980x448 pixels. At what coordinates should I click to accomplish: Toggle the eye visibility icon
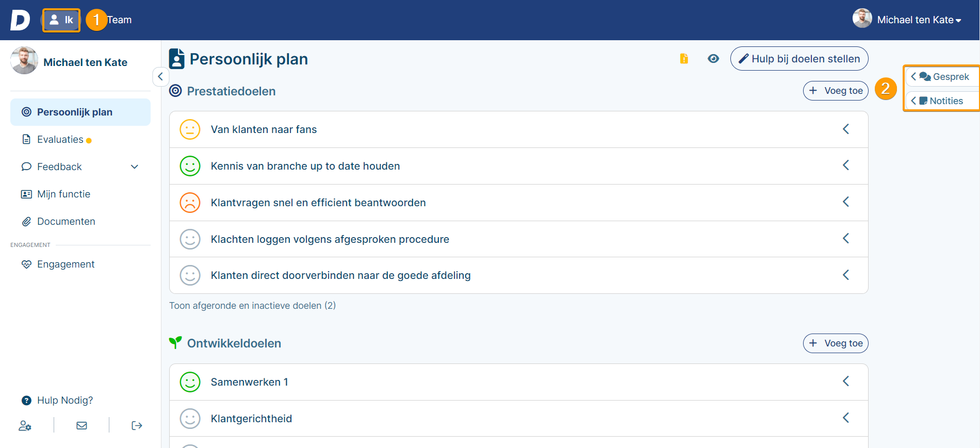[713, 59]
